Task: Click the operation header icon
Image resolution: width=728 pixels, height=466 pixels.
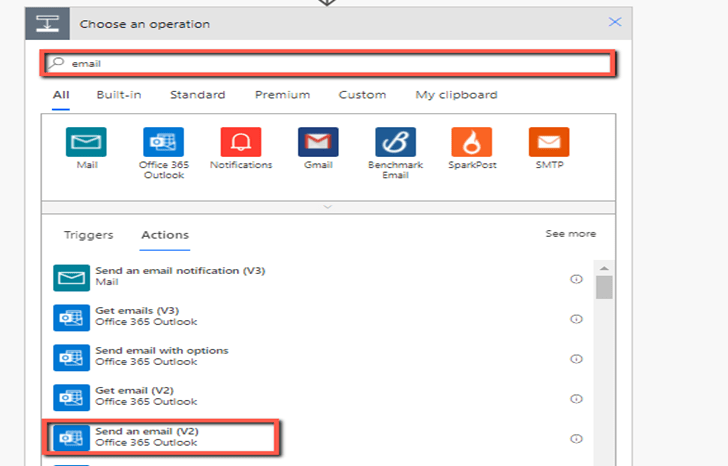Action: (47, 24)
